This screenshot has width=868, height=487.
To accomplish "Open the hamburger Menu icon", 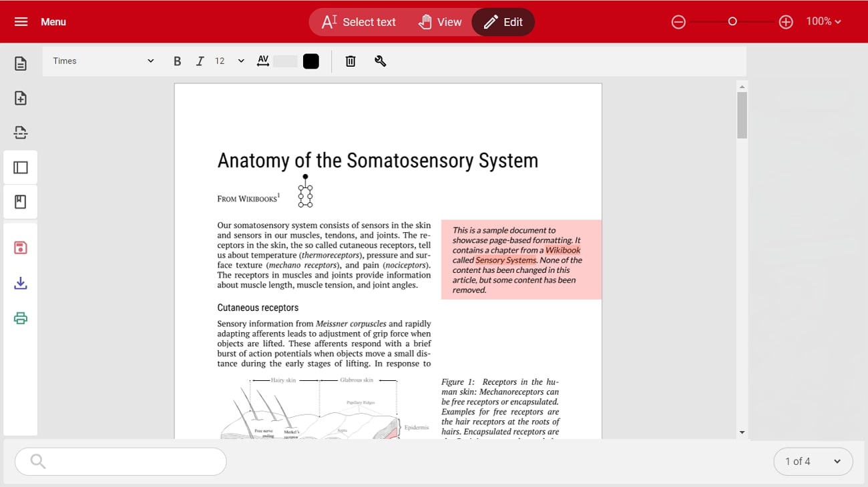I will click(21, 22).
